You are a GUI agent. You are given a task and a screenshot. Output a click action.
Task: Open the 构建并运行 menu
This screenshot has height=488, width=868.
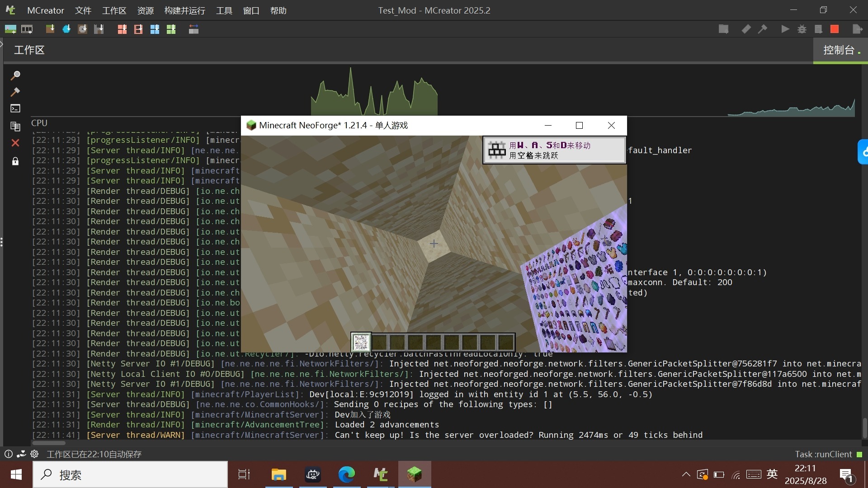click(x=184, y=10)
